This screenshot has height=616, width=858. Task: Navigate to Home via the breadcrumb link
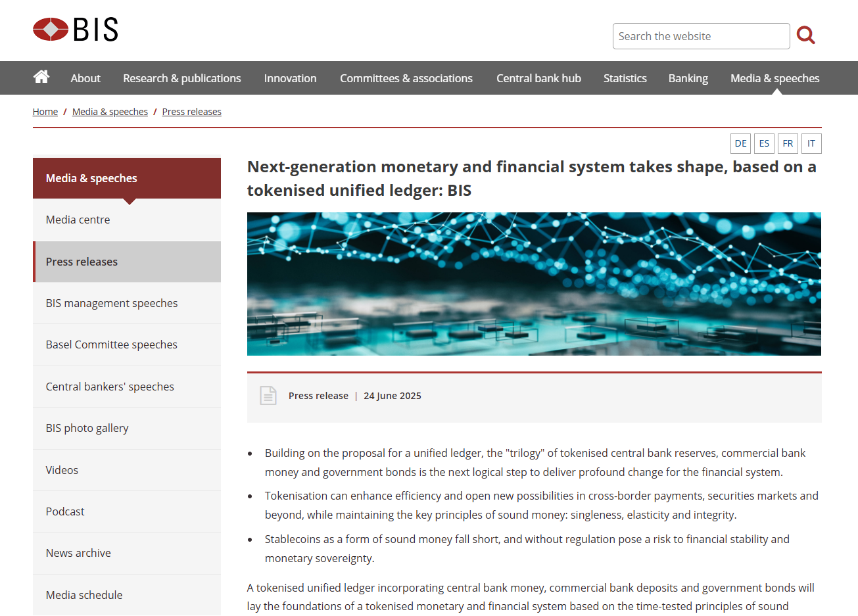45,111
